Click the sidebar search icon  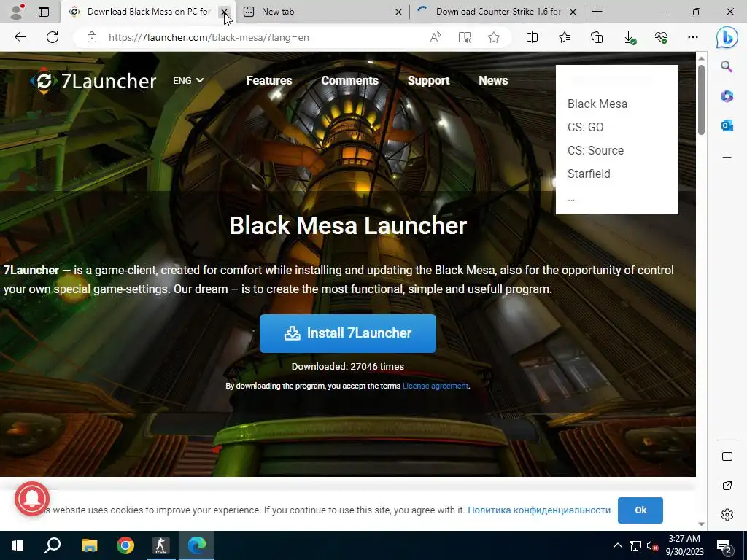pos(727,66)
